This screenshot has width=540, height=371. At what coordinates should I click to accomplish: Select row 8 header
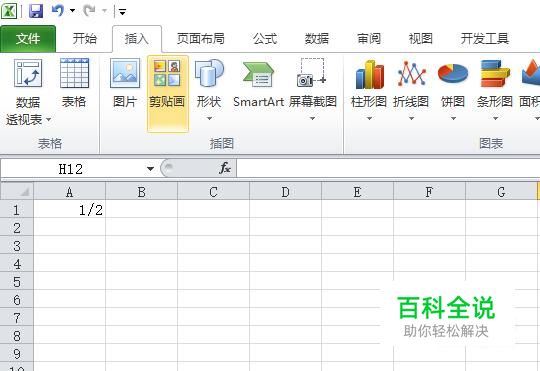17,335
